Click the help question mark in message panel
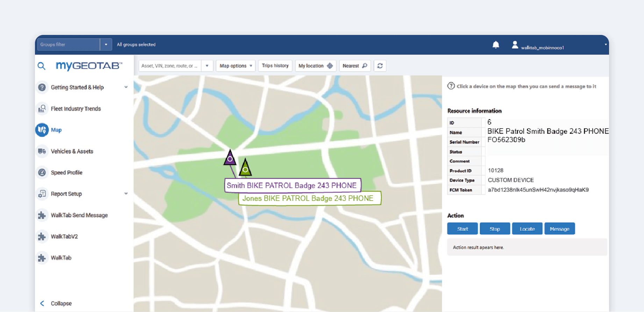644x312 pixels. [451, 86]
